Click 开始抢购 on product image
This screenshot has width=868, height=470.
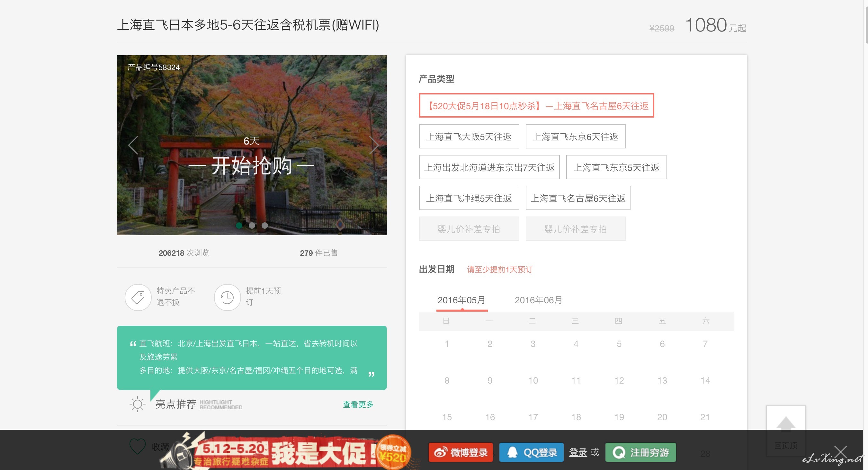pos(251,165)
